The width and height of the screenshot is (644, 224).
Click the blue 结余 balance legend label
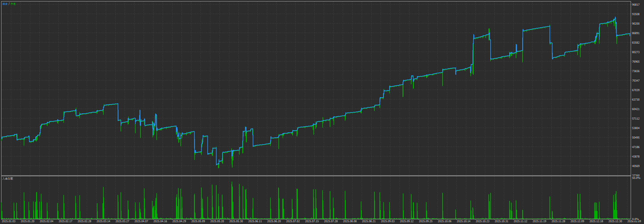click(5, 4)
